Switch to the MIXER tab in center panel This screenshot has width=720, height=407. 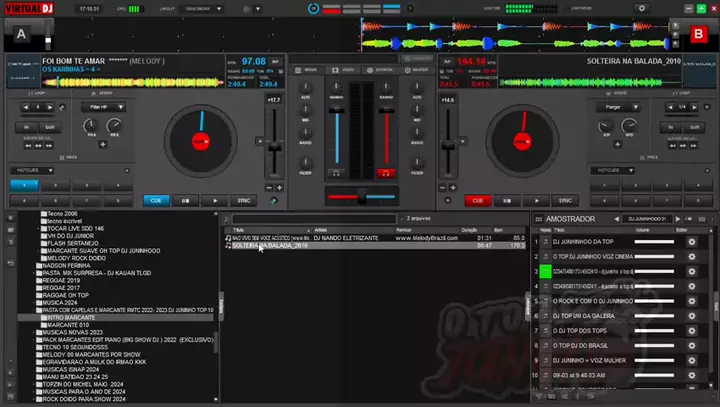coord(306,70)
